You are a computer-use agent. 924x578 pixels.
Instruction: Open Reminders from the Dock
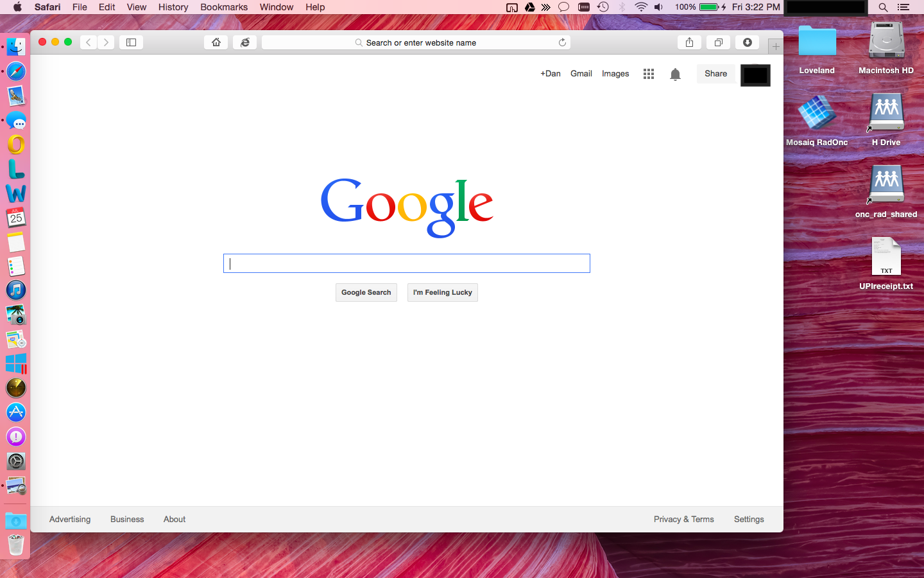pos(16,266)
